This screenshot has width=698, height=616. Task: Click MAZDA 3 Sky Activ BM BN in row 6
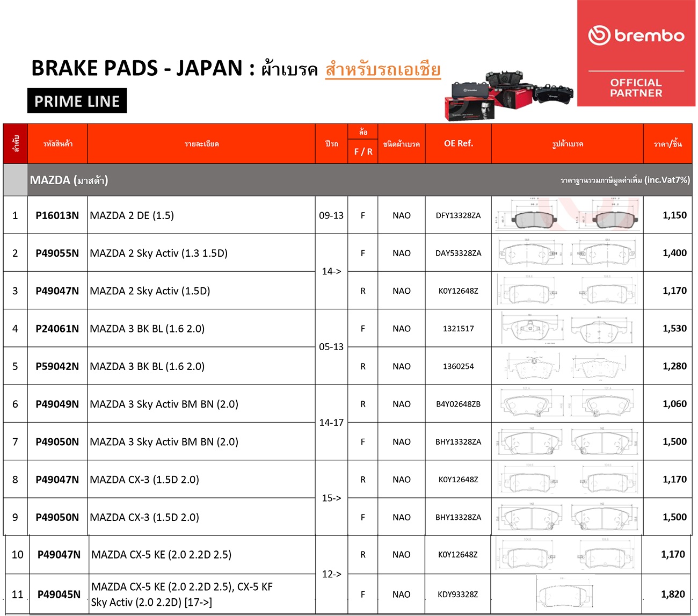[x=164, y=404]
